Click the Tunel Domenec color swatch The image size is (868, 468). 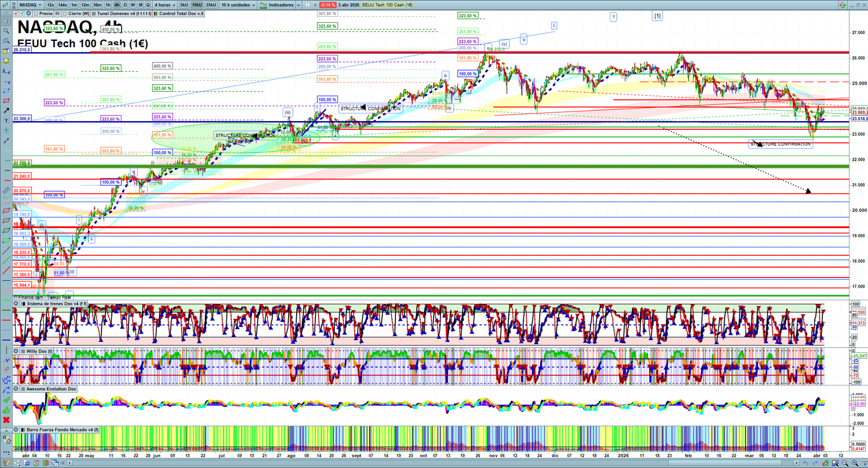[94, 14]
